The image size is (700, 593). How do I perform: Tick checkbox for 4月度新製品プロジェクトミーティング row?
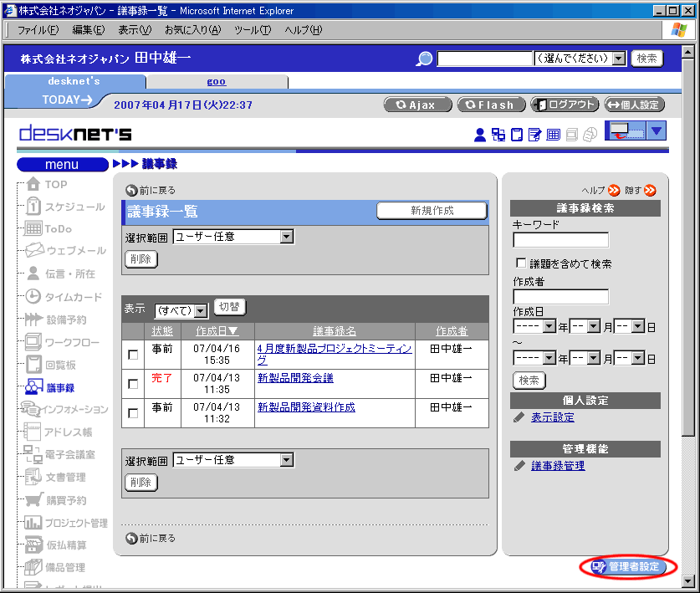tap(133, 355)
